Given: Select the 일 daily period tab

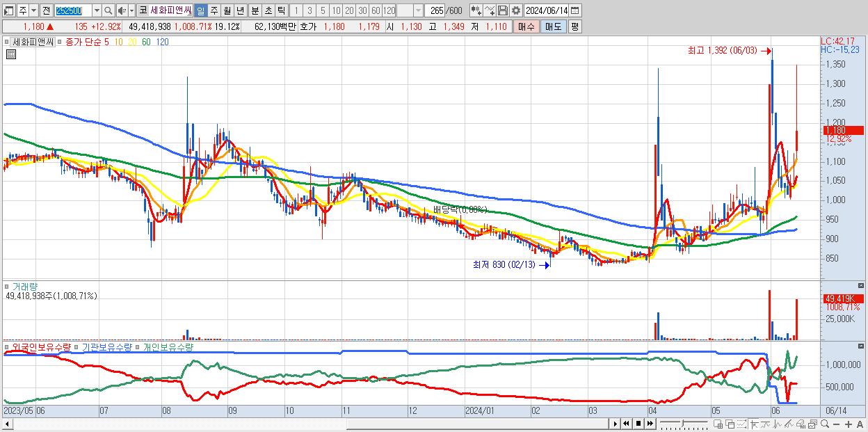Looking at the screenshot, I should [200, 10].
